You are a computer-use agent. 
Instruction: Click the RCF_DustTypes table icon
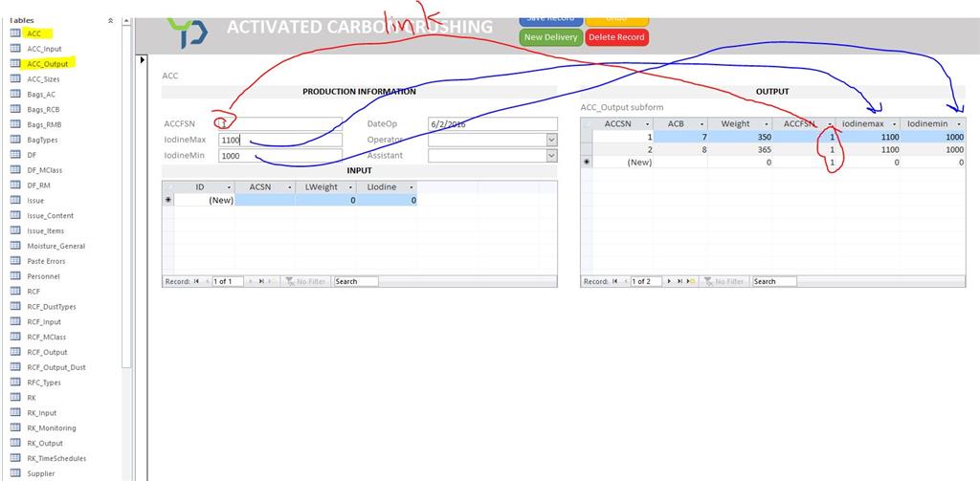coord(15,307)
